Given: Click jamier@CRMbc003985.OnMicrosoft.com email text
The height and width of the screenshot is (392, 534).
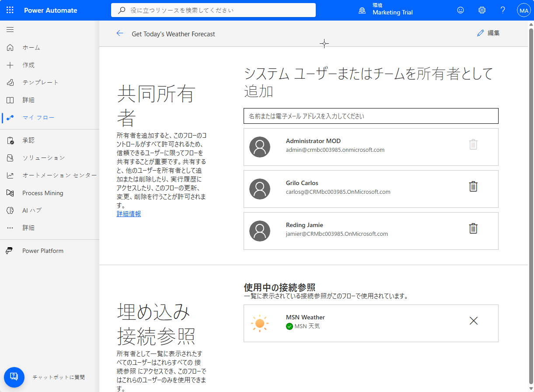Looking at the screenshot, I should point(337,234).
